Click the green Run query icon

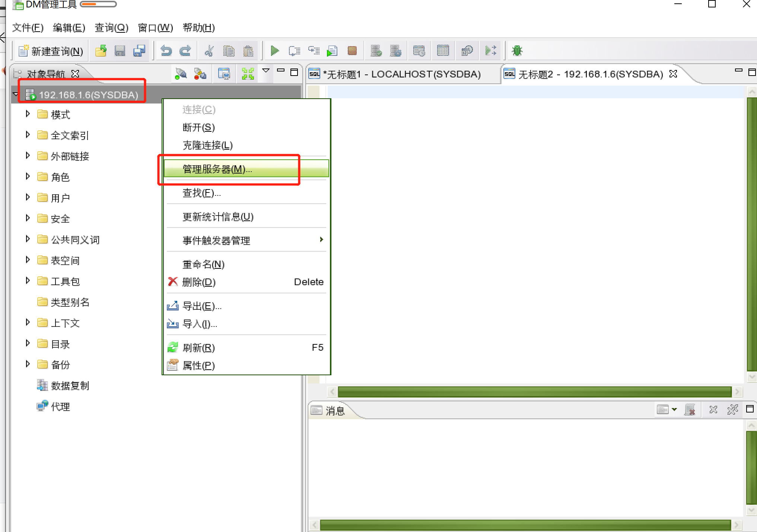click(x=274, y=51)
